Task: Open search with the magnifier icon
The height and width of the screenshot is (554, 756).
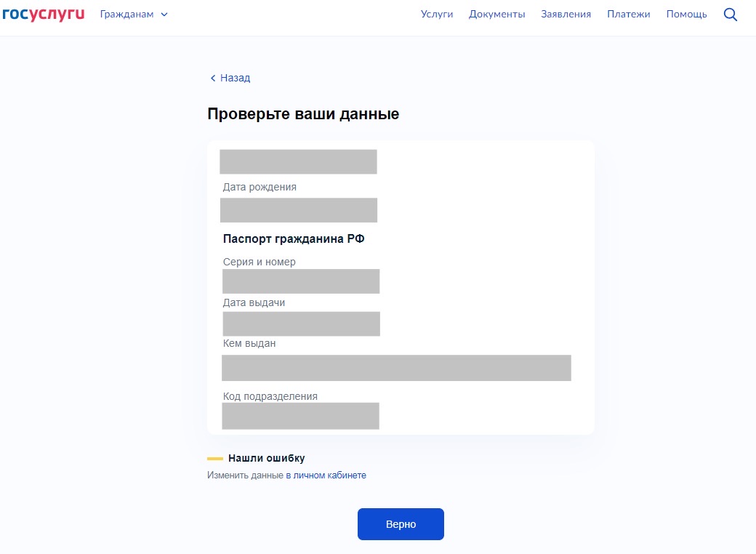Action: coord(731,15)
